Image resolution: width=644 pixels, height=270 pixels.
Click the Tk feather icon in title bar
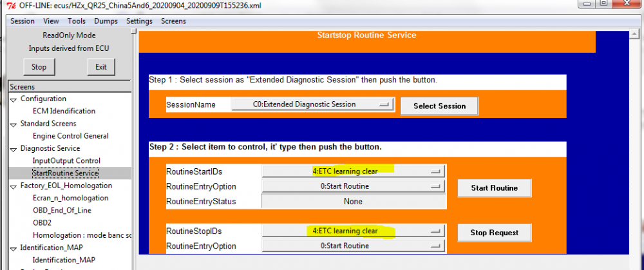(x=12, y=6)
